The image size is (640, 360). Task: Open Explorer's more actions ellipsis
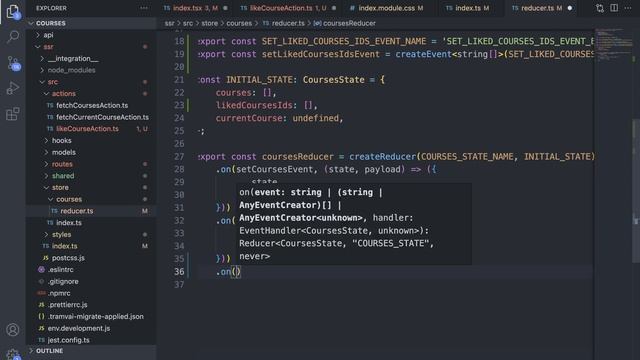144,8
